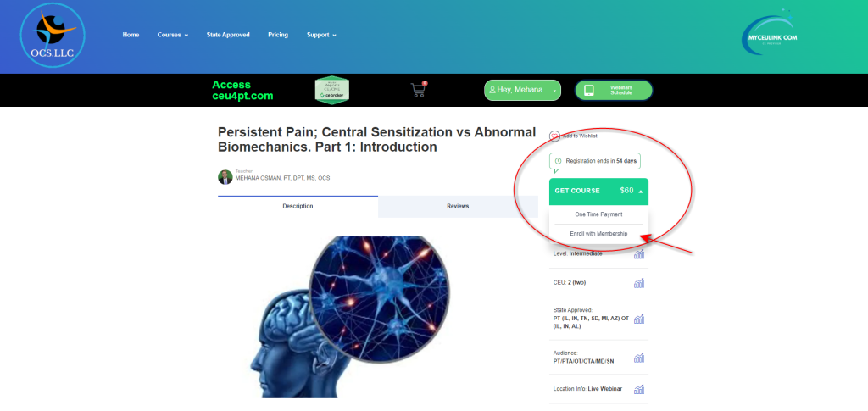Image resolution: width=868 pixels, height=411 pixels.
Task: Expand the Support dropdown menu
Action: click(x=321, y=35)
